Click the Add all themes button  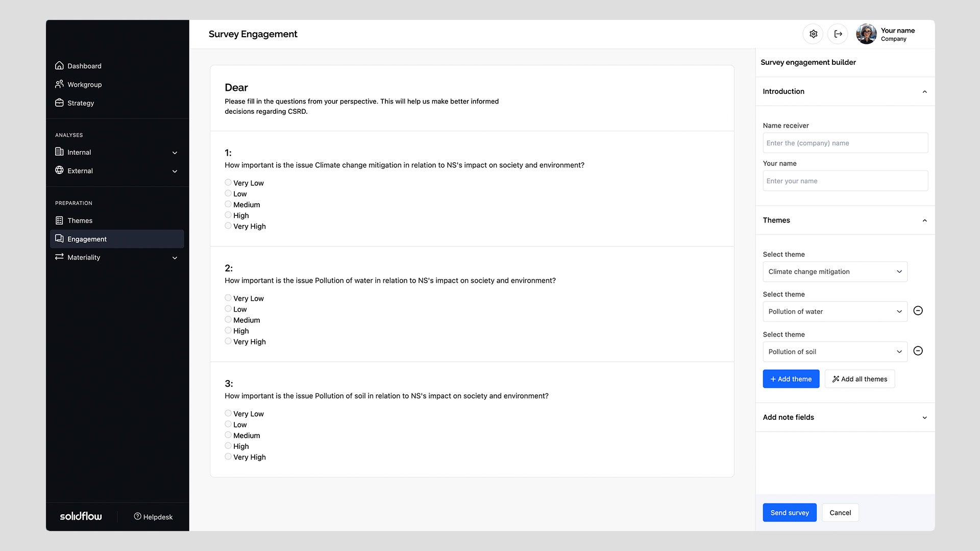point(860,379)
